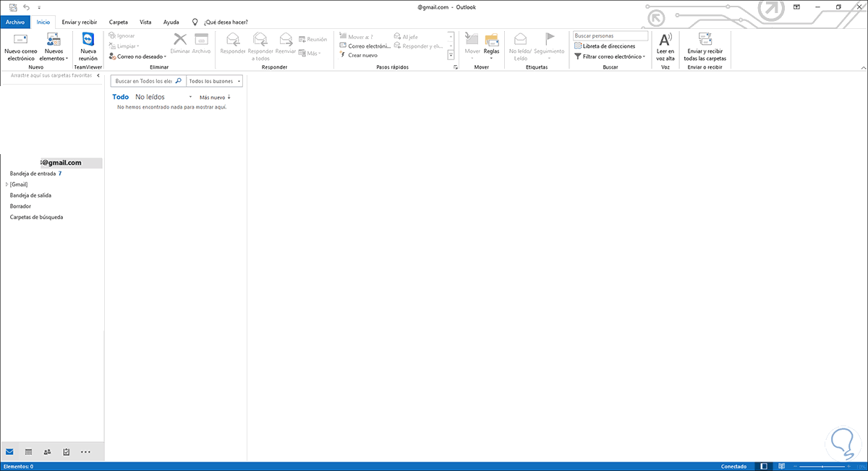Click the Eliminar X icon

tap(180, 39)
